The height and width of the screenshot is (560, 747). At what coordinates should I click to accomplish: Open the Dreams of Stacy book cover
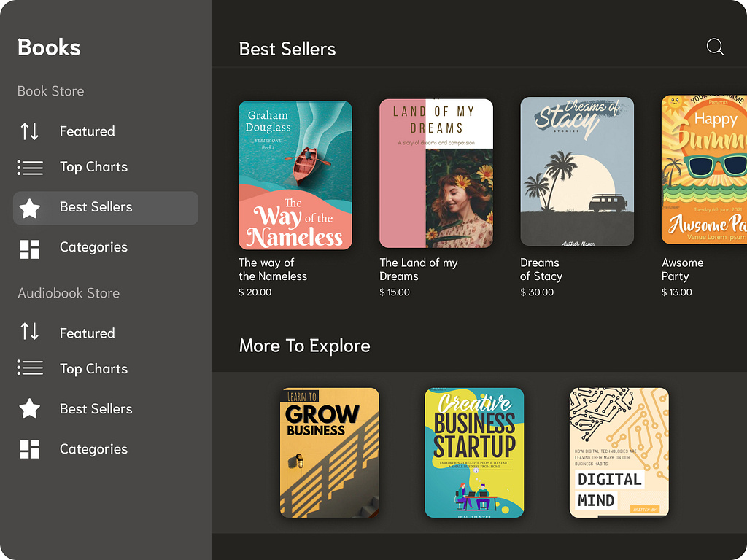pos(577,172)
